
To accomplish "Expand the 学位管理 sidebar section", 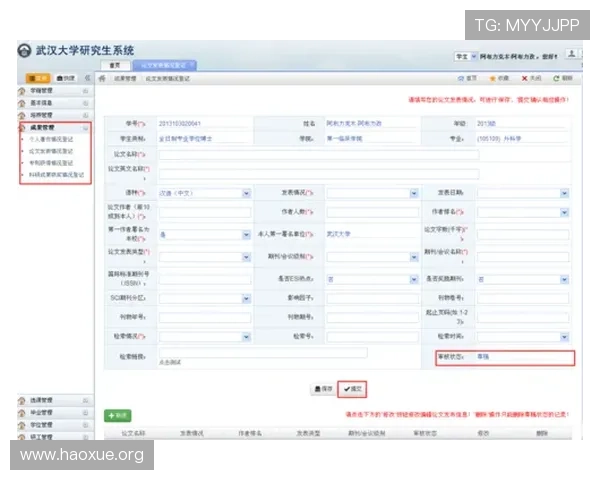I will tap(54, 425).
